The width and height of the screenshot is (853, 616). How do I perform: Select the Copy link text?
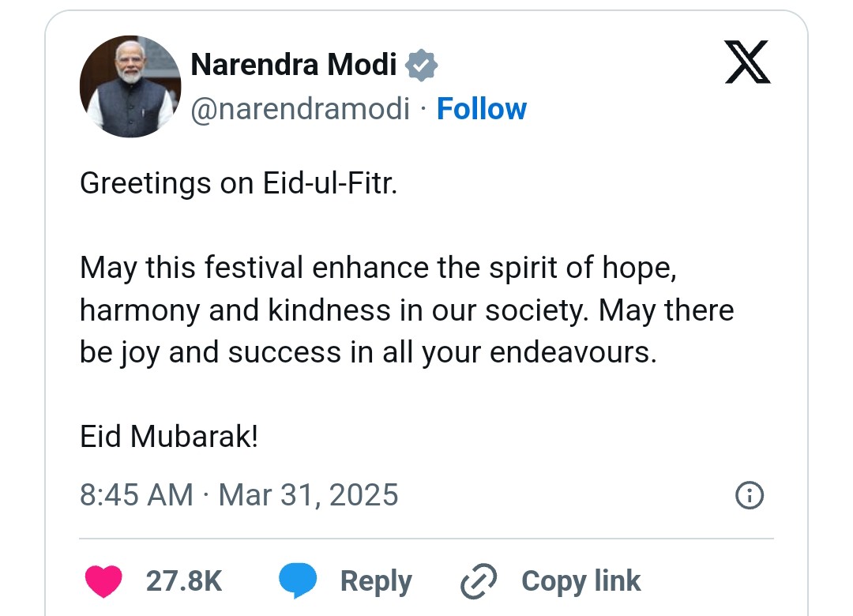click(x=581, y=582)
